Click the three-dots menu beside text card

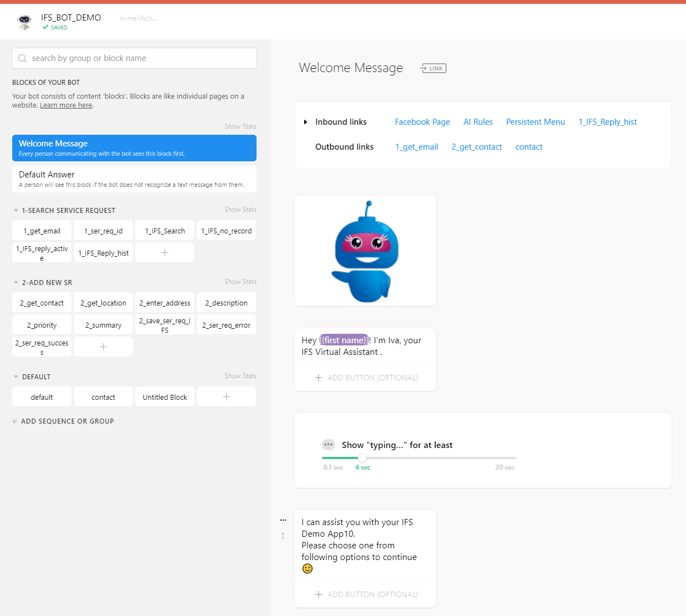(283, 520)
